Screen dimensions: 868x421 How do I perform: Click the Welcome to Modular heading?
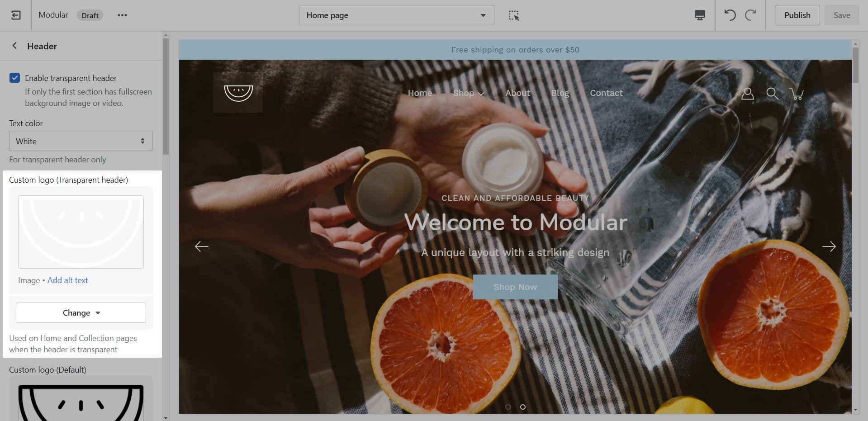tap(516, 222)
